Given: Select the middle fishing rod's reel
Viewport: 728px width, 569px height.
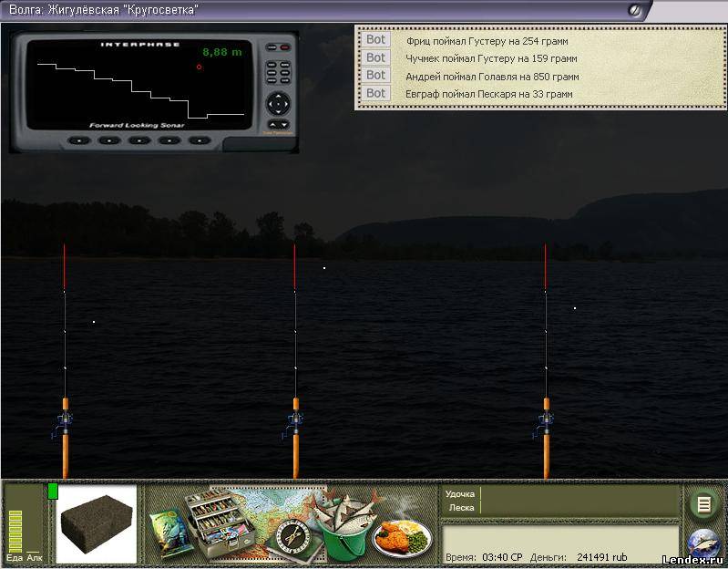Looking at the screenshot, I should 293,424.
